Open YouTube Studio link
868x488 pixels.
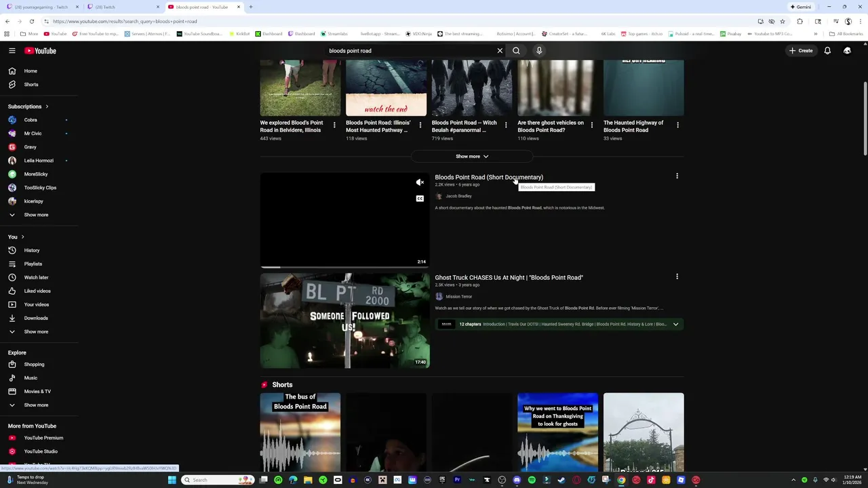pos(39,451)
